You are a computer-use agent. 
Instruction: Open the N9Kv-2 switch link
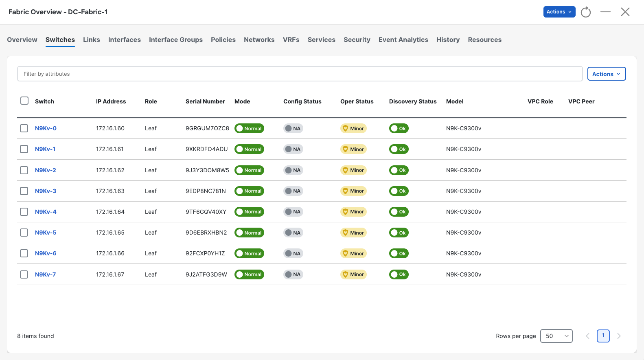pos(46,170)
